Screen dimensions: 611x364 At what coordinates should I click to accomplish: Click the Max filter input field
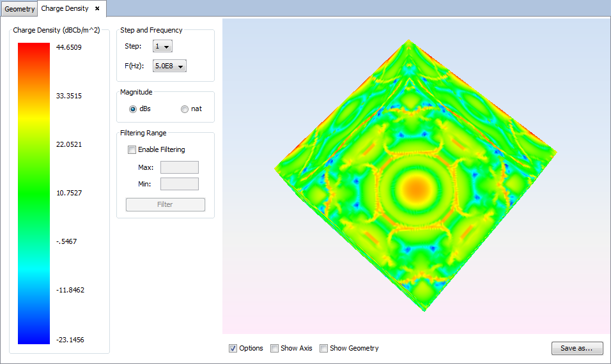click(x=180, y=167)
